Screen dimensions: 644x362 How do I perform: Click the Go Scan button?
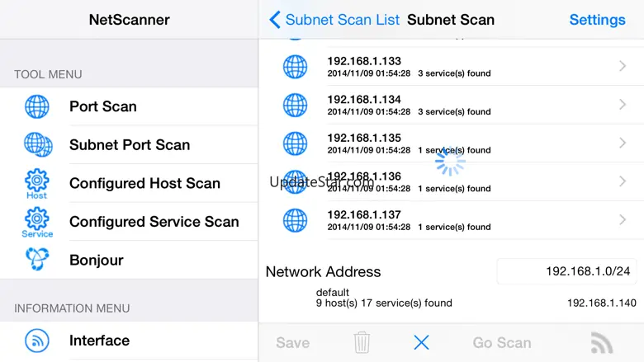[x=502, y=343]
